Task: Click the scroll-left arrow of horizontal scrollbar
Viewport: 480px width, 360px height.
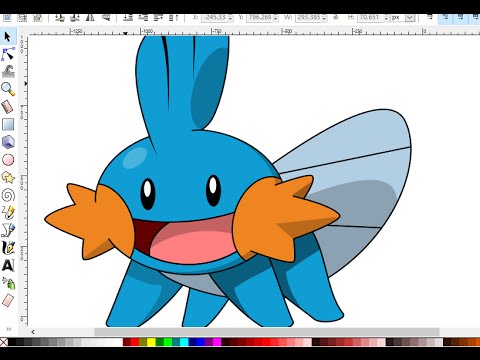Action: coord(33,332)
